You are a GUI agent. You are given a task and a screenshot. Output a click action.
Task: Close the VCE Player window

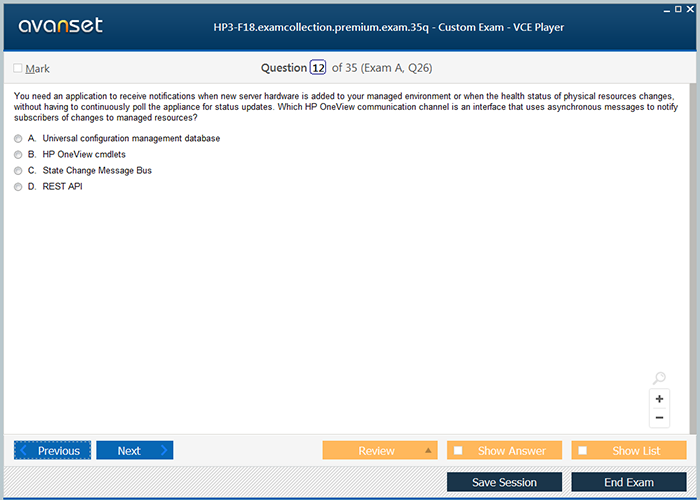[x=691, y=8]
